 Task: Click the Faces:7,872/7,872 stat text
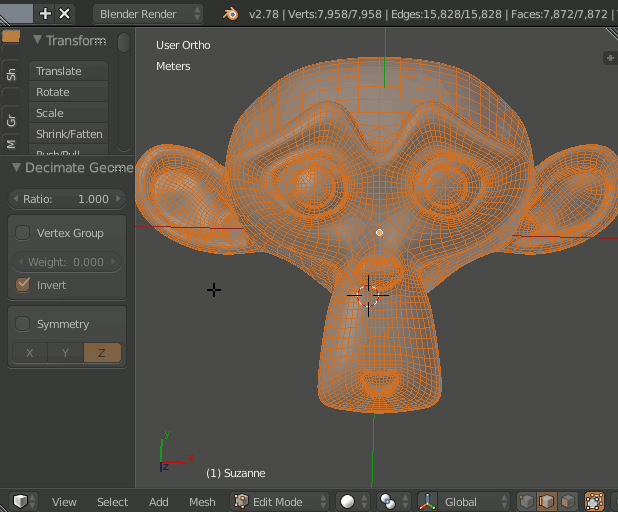(x=559, y=14)
